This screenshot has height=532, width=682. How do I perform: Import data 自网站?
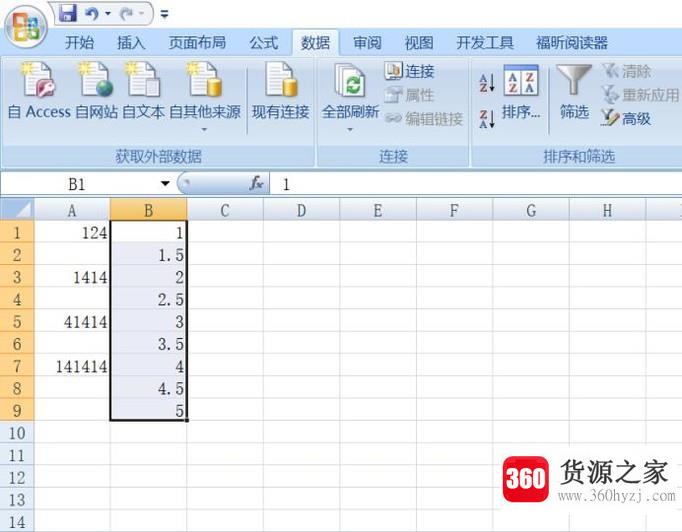[96, 90]
